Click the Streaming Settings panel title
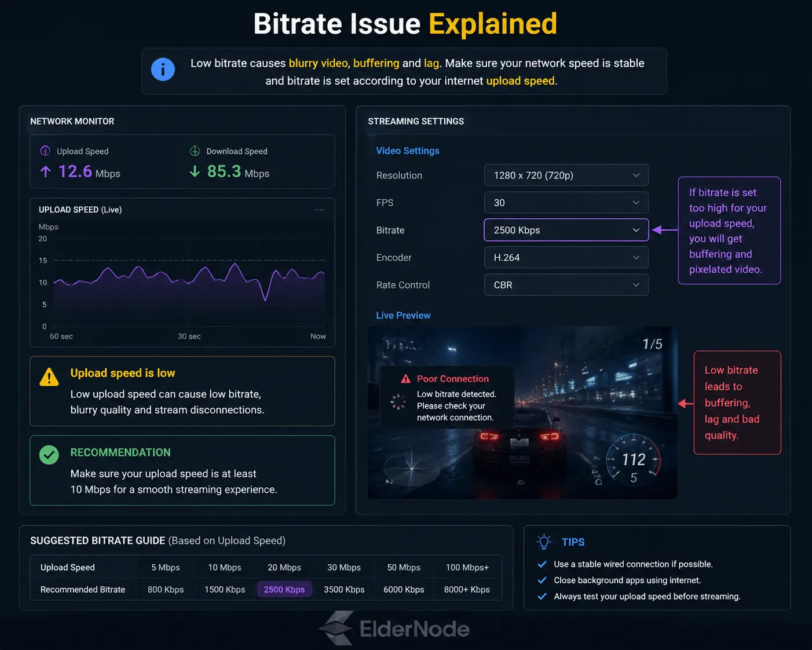812x650 pixels. (x=416, y=121)
